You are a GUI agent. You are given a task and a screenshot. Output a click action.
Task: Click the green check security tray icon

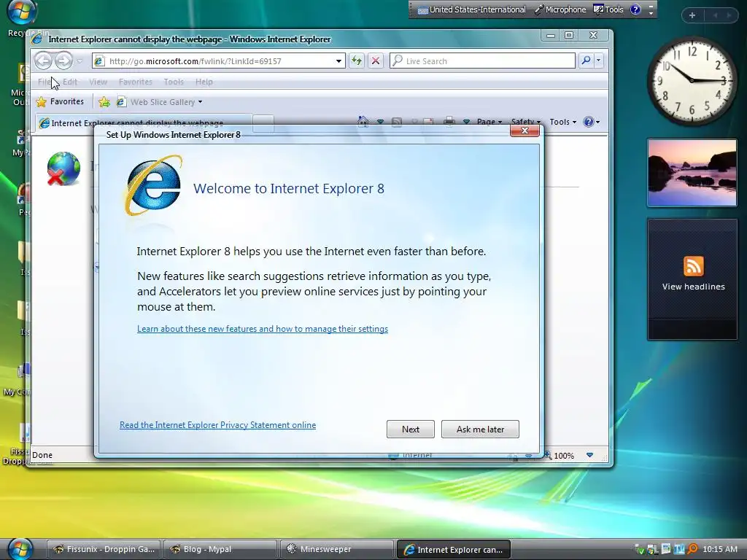(x=640, y=550)
